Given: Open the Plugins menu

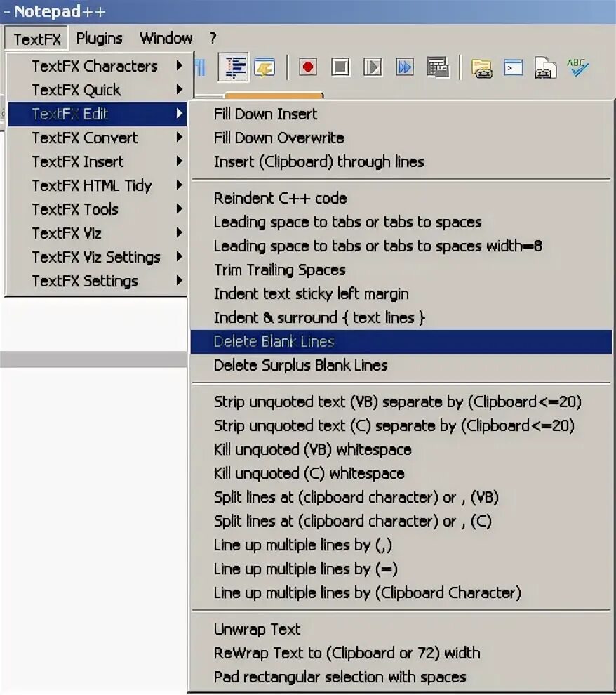Looking at the screenshot, I should pyautogui.click(x=99, y=38).
